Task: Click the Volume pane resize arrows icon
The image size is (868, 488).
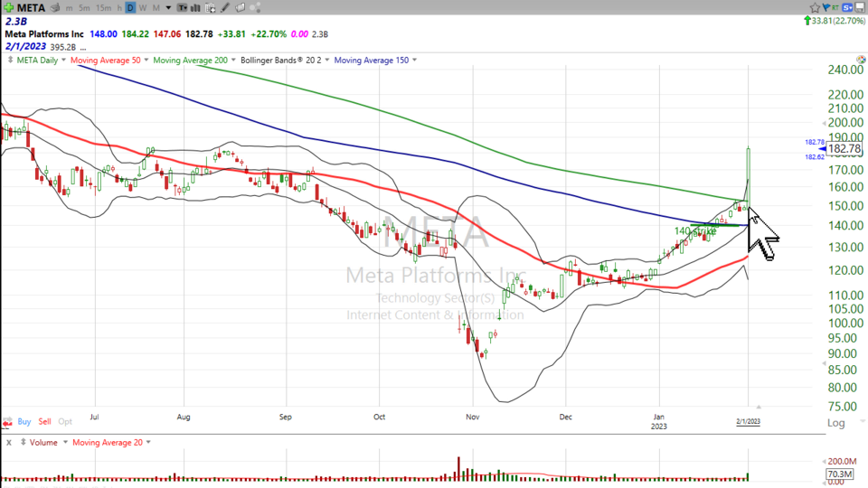Action: [x=24, y=442]
